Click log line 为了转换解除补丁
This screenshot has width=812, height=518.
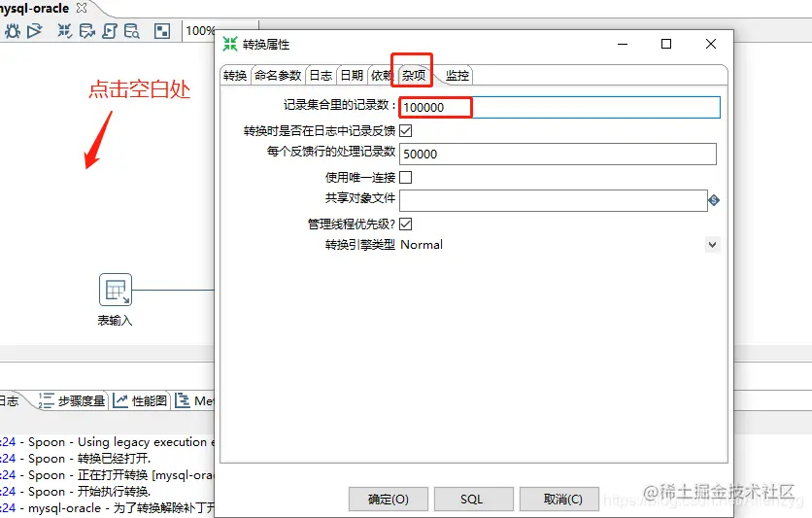[x=107, y=508]
